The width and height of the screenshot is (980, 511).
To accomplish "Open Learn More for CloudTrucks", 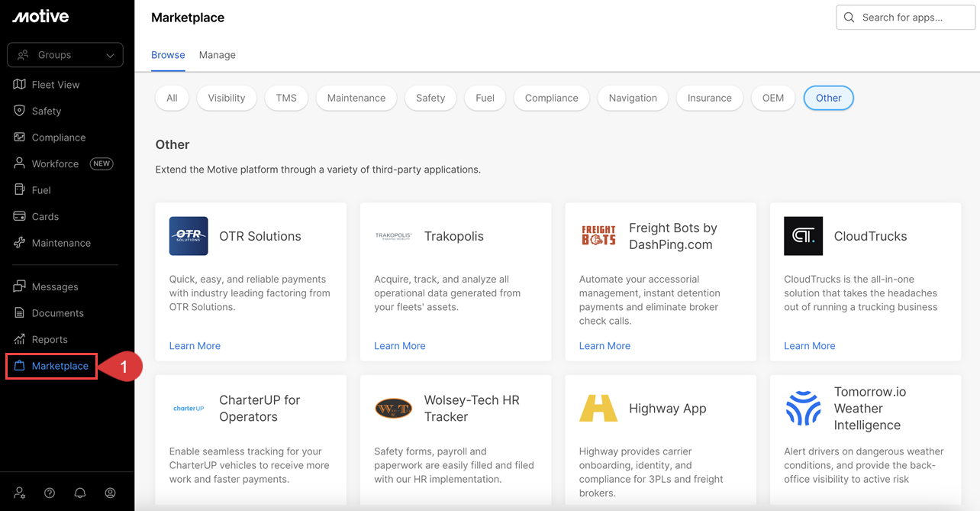I will [x=810, y=346].
